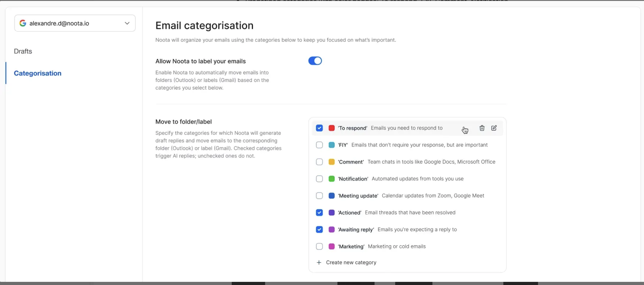Image resolution: width=644 pixels, height=285 pixels.
Task: Open the Drafts settings tab
Action: point(23,51)
